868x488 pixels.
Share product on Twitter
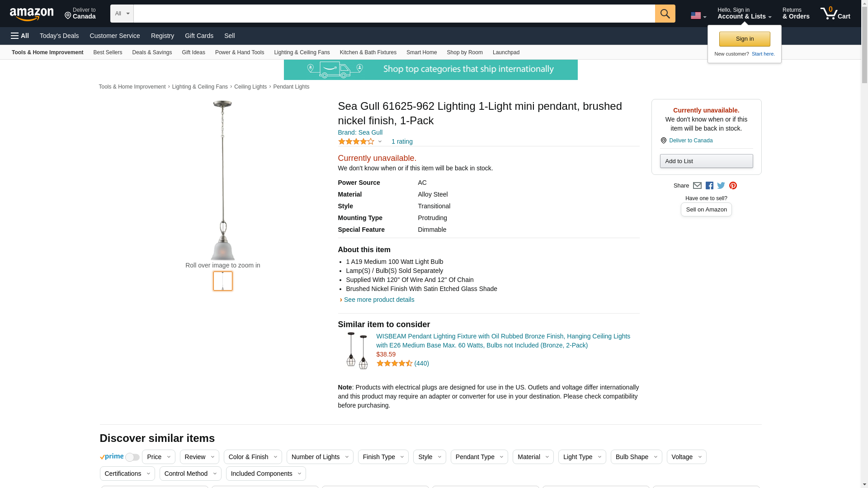click(721, 186)
